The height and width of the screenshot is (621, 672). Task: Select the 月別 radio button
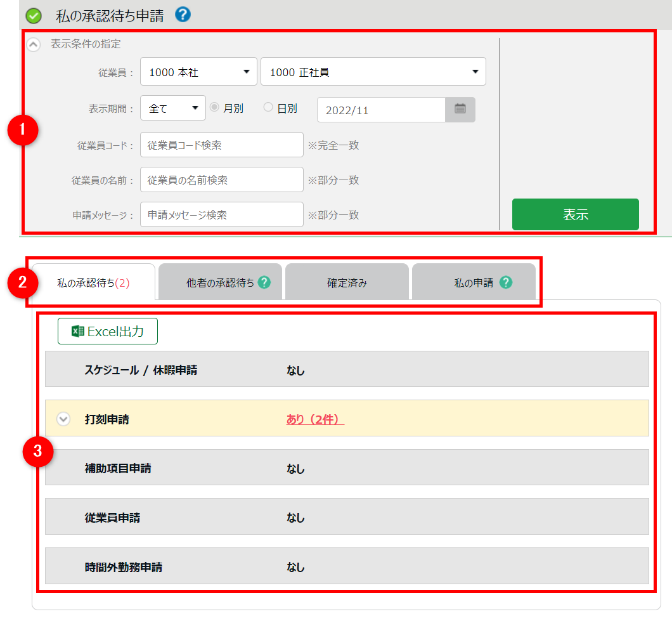pyautogui.click(x=214, y=108)
